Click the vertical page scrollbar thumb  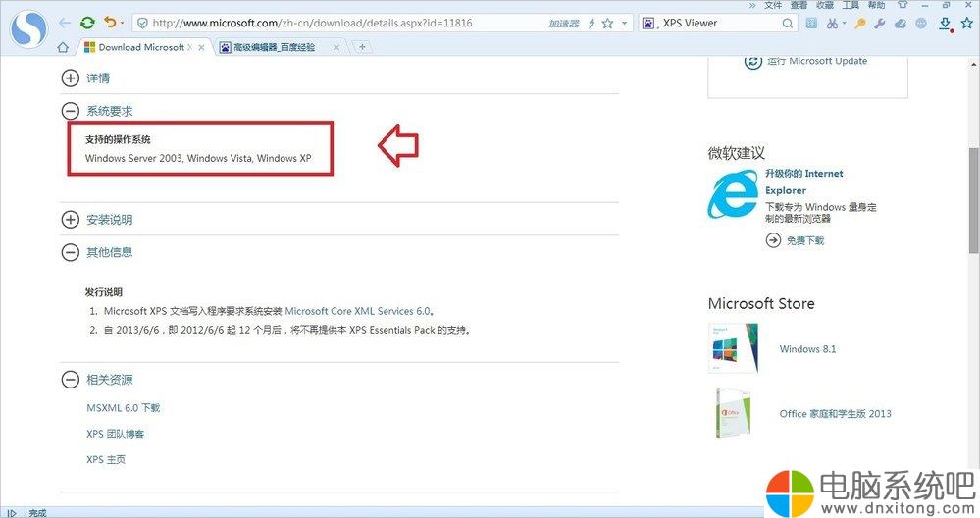[974, 200]
